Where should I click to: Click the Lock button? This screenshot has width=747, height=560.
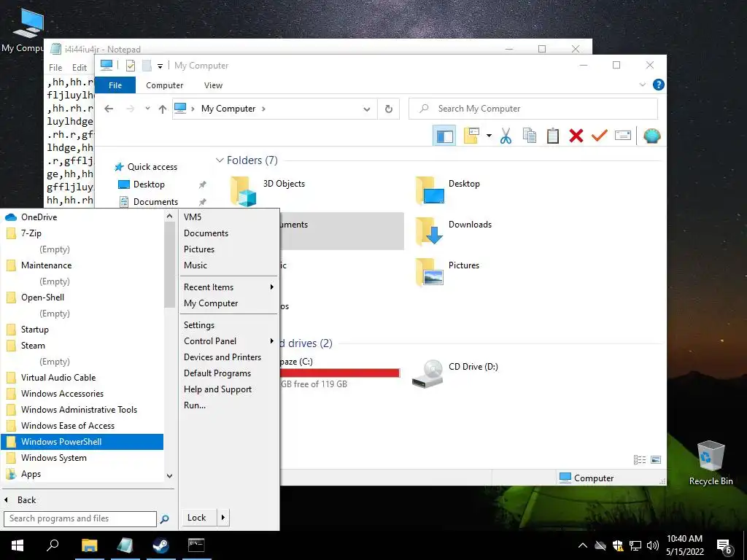click(x=198, y=518)
